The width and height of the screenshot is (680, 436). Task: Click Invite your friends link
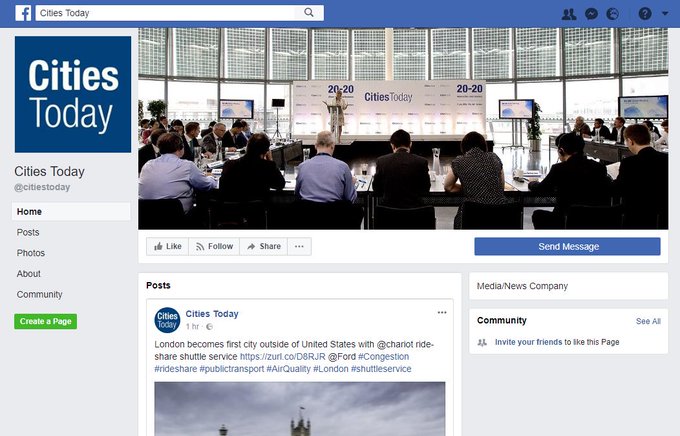pos(528,342)
